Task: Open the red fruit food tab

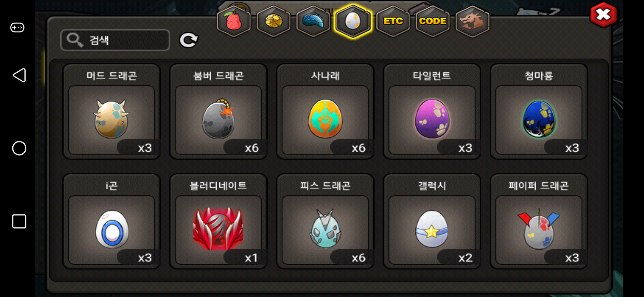Action: 234,21
